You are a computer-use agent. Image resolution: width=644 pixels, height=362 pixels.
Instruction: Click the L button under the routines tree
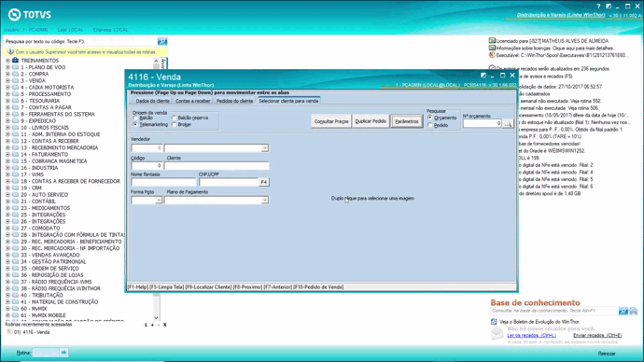pyautogui.click(x=146, y=325)
